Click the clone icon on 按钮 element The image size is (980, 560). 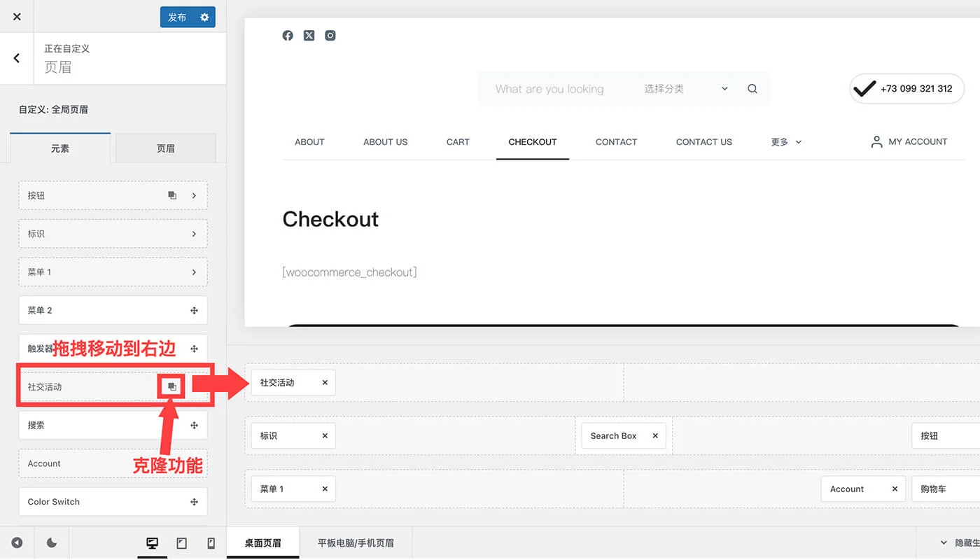(171, 195)
